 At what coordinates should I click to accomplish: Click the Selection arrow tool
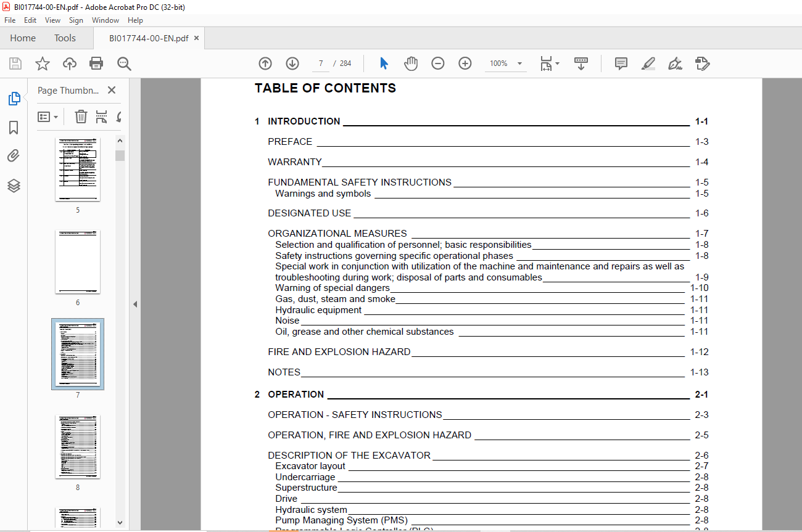[384, 63]
